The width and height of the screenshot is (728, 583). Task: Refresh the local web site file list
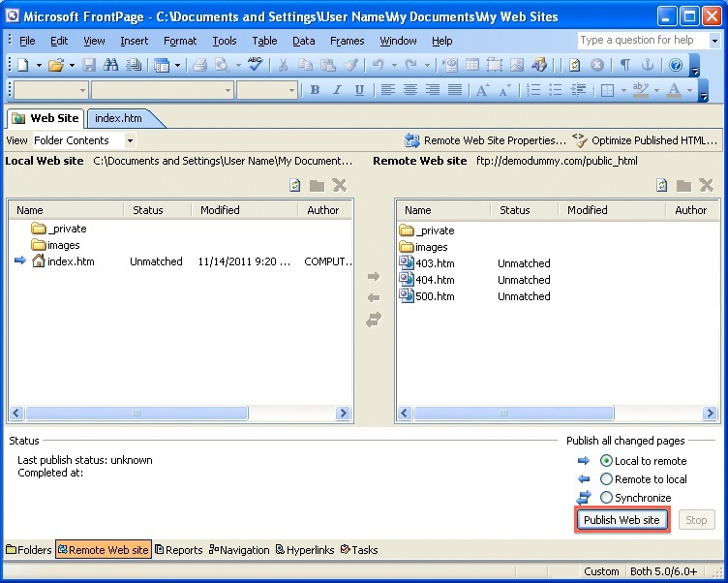point(295,186)
